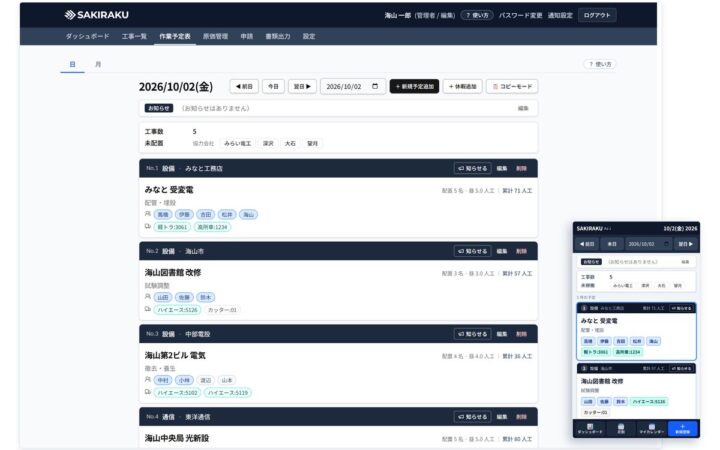Click equipment chip カッター:01 in main list
This screenshot has width=720, height=450.
click(x=222, y=310)
